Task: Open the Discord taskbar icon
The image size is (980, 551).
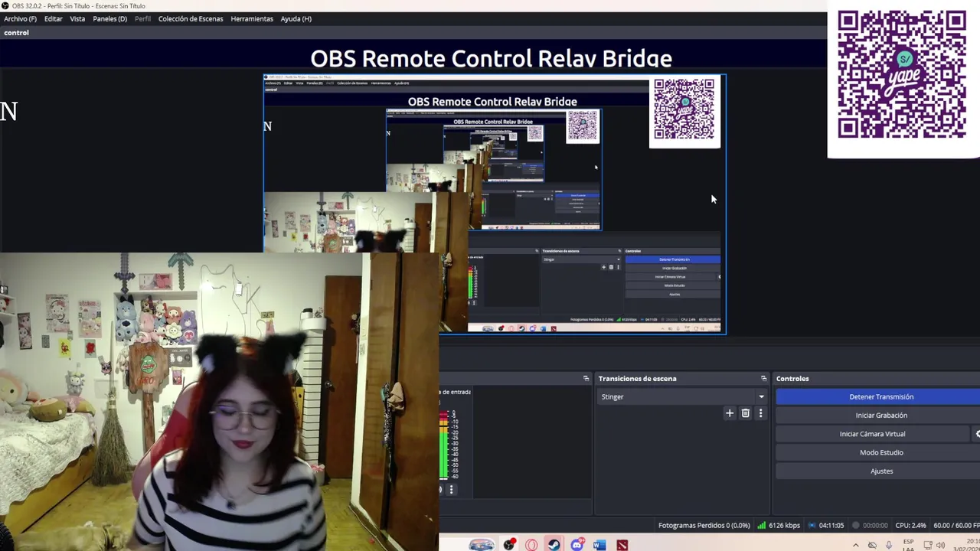Action: [x=577, y=545]
